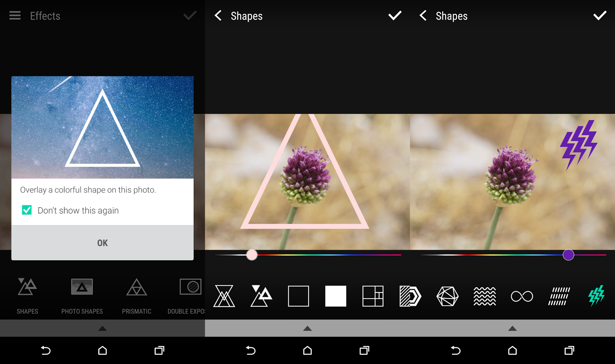Pick the hourglass triangles shape

224,296
